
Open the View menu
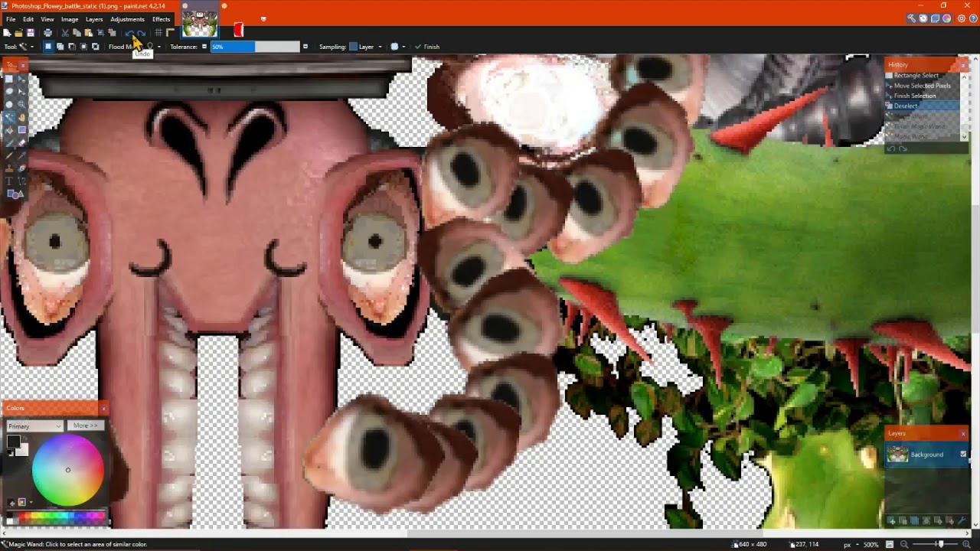(47, 19)
